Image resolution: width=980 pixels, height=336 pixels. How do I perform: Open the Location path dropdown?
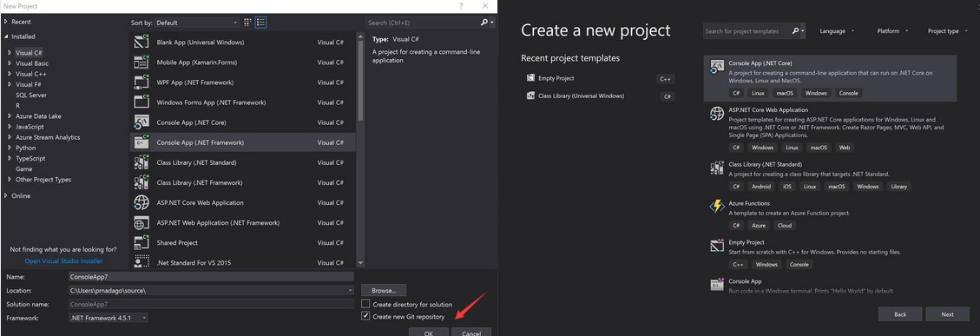(350, 290)
